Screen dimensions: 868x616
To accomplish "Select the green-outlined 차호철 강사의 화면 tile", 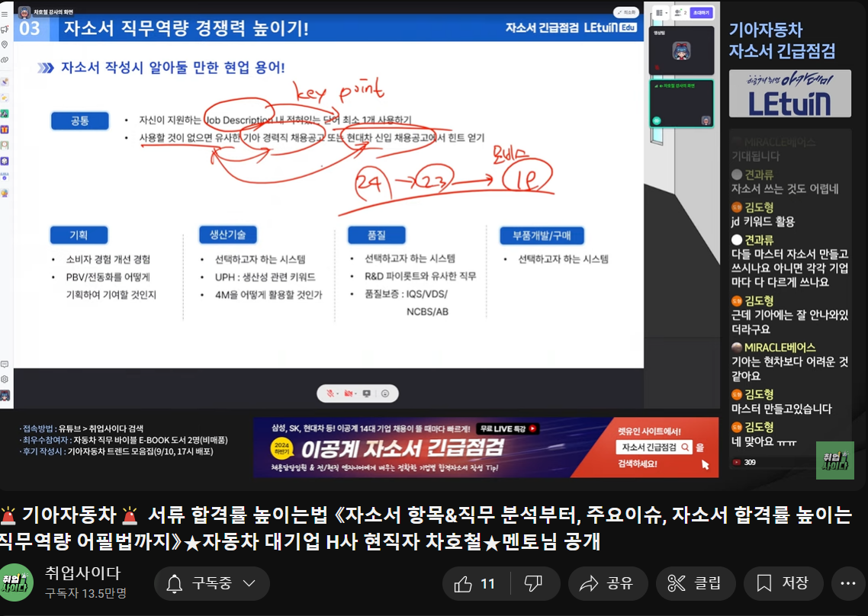I will (x=681, y=104).
